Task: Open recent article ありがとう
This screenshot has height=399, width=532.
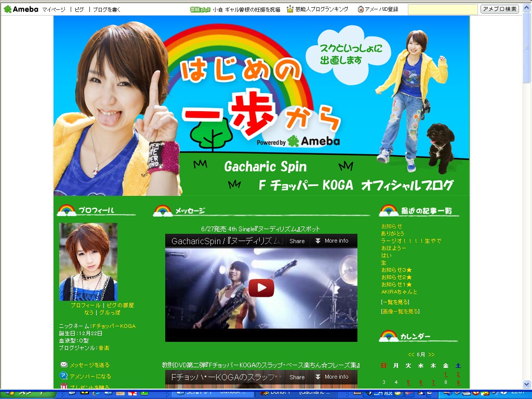Action: pyautogui.click(x=393, y=233)
